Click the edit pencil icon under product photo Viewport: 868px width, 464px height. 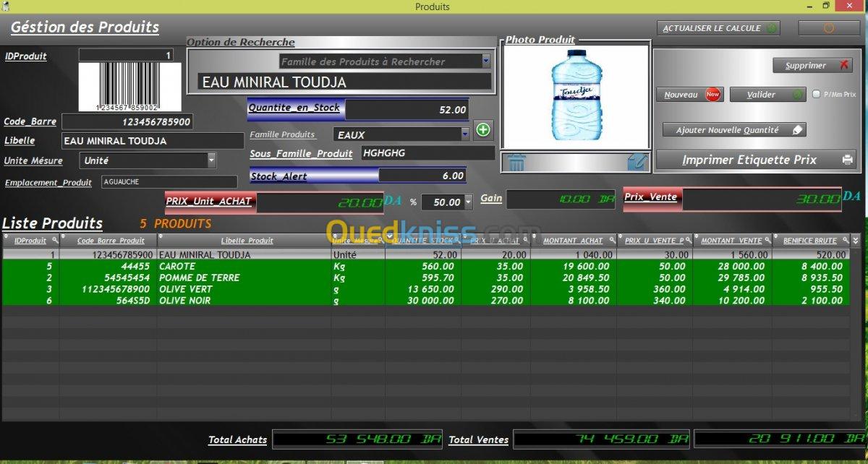[637, 162]
